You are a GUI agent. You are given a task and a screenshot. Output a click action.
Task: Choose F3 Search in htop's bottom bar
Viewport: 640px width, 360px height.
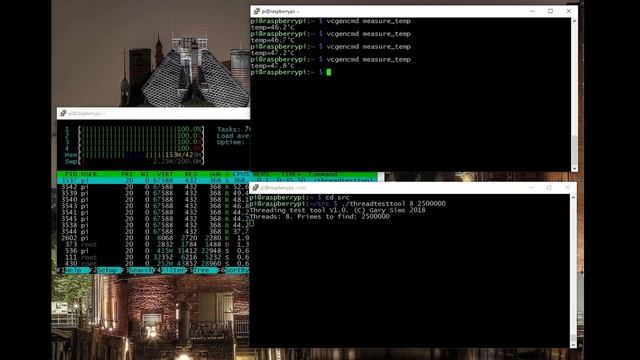tap(139, 270)
